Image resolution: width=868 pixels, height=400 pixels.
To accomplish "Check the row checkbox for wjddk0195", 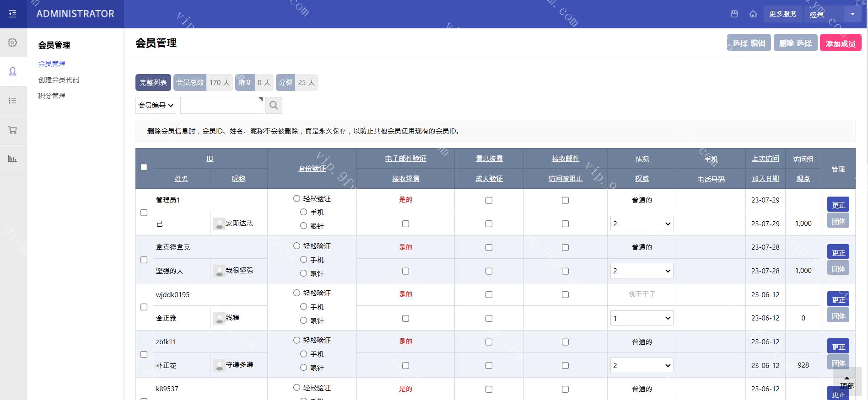I will pyautogui.click(x=144, y=307).
